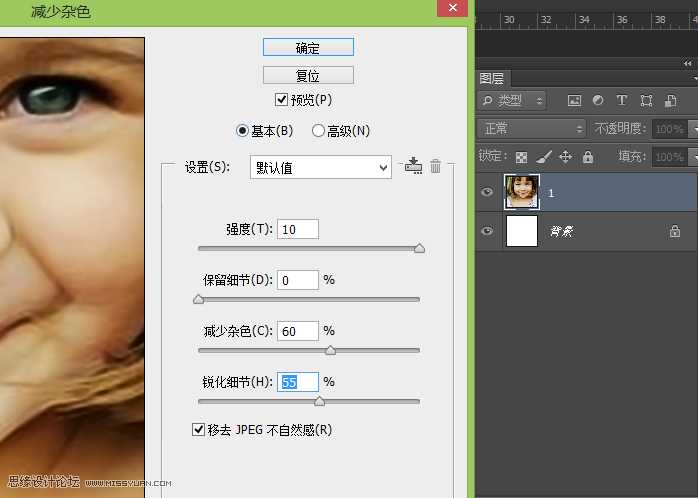Click the shape layer filter icon
The image size is (698, 498).
646,101
